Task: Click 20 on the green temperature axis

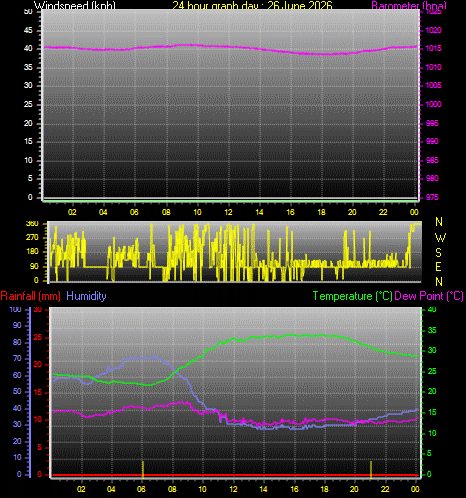Action: [432, 391]
